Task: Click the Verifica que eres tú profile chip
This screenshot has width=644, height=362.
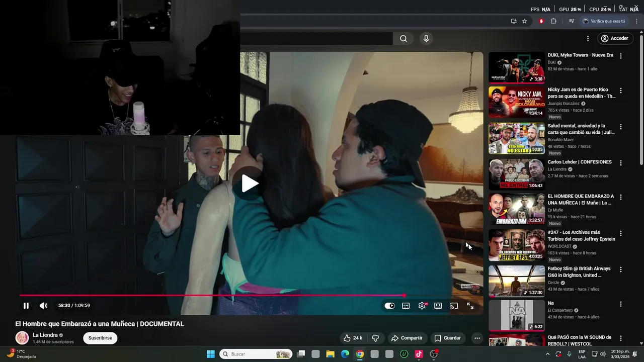Action: click(x=604, y=21)
